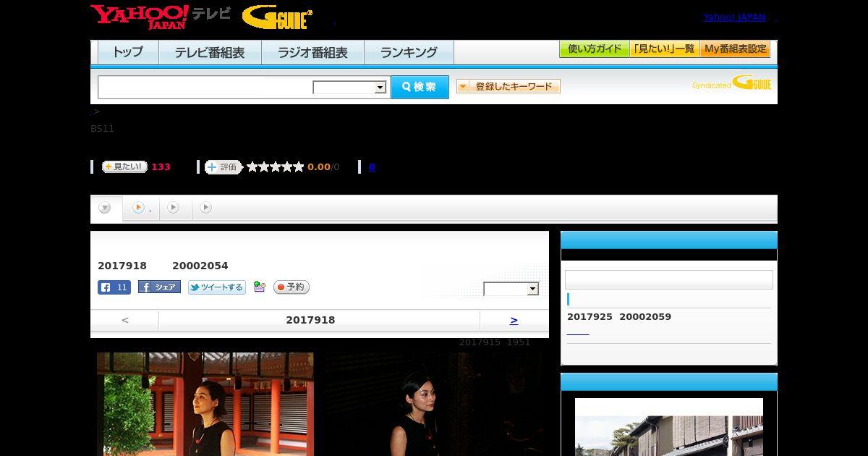Open the dark photo of the woman
The image size is (868, 456).
pyautogui.click(x=434, y=404)
